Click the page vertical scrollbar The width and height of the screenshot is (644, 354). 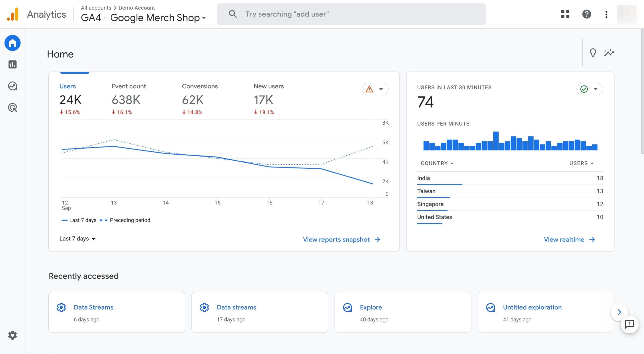coord(642,91)
